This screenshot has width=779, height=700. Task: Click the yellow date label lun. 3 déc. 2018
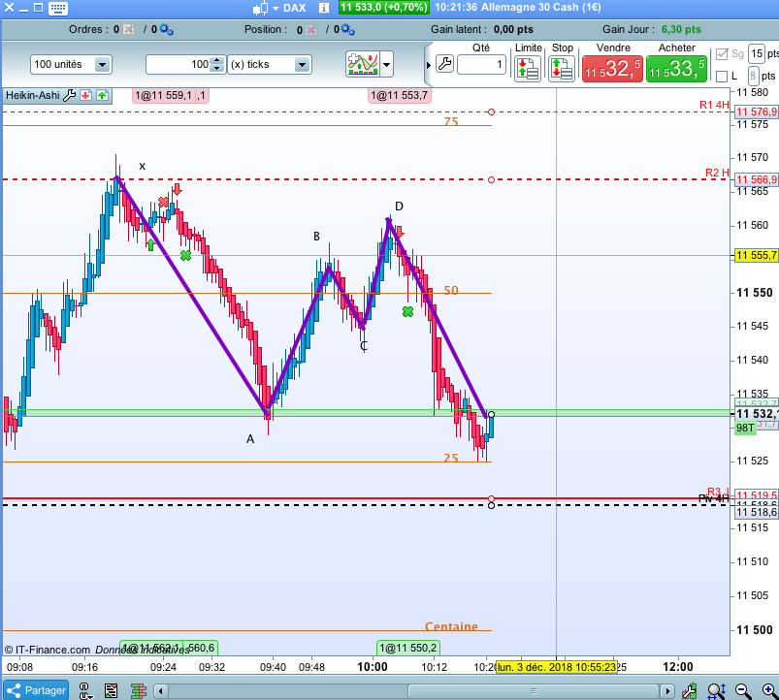click(557, 667)
